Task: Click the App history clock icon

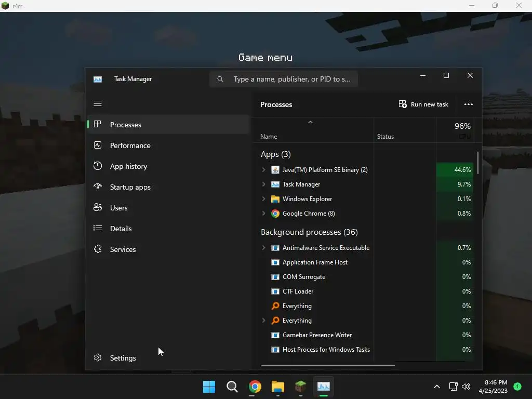Action: pyautogui.click(x=97, y=166)
